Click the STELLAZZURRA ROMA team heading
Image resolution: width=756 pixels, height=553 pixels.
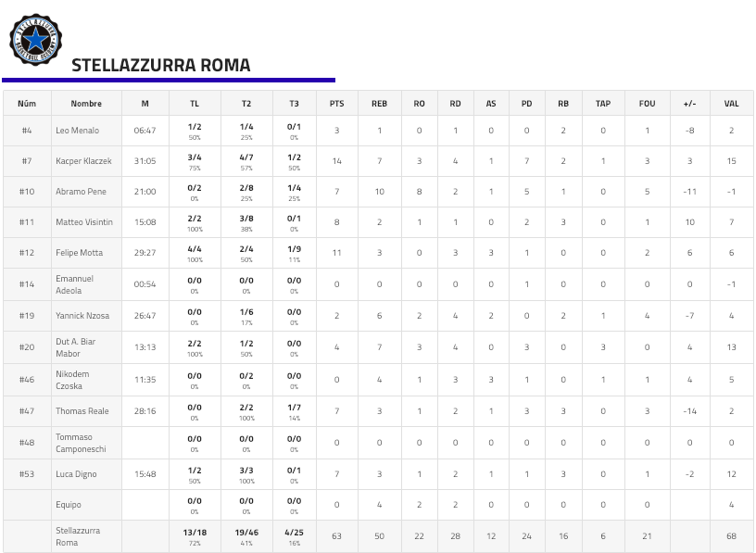click(x=161, y=65)
